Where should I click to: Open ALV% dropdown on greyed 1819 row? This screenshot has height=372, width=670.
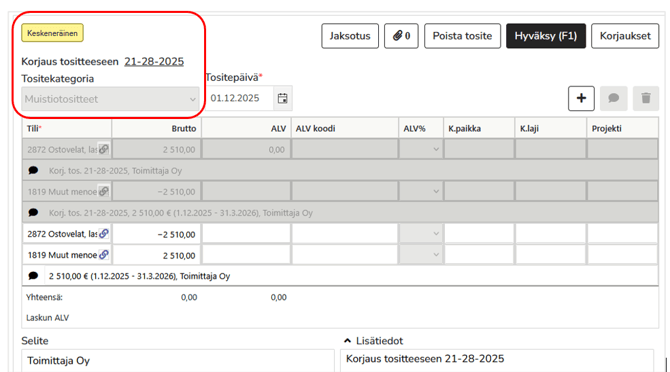[421, 191]
